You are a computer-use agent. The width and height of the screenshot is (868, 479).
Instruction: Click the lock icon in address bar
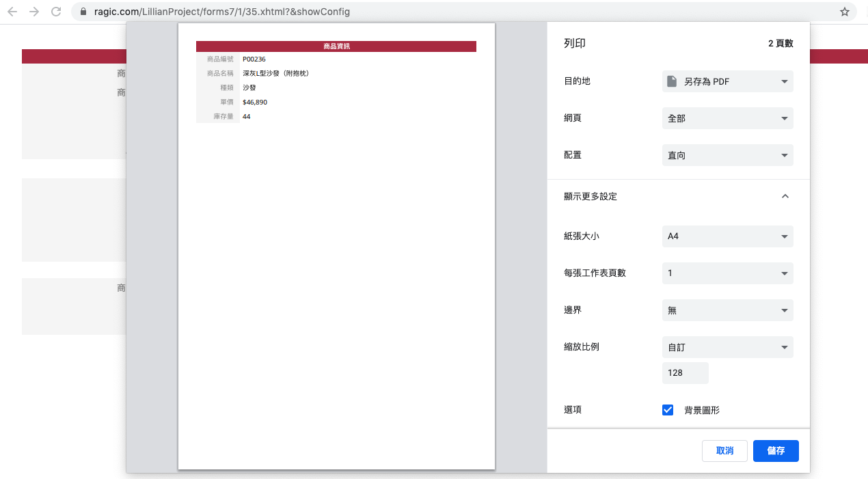(x=84, y=12)
